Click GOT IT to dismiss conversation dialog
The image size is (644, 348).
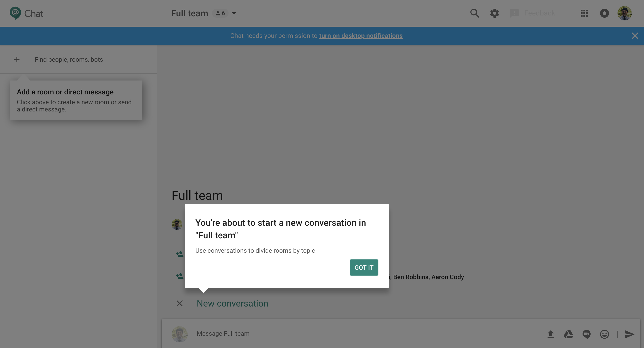pos(364,268)
